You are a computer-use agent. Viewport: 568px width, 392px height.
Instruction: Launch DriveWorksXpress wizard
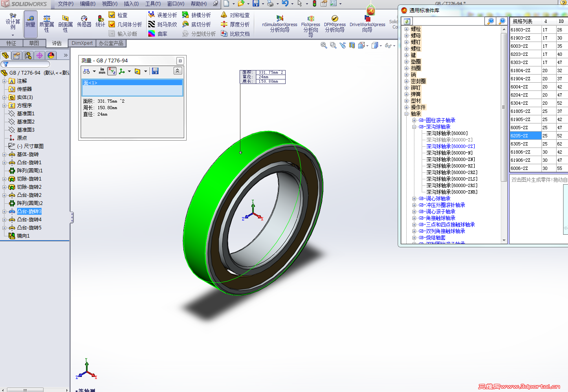(x=367, y=24)
